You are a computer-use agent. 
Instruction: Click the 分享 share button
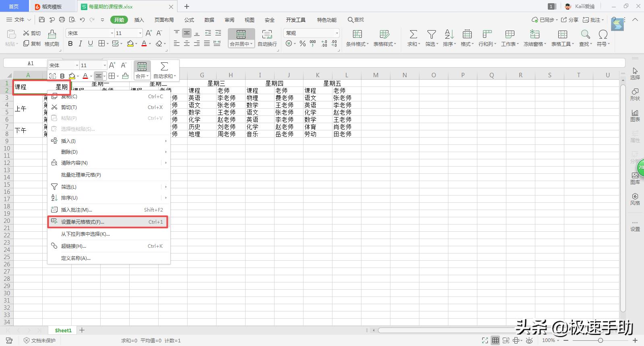pos(570,20)
